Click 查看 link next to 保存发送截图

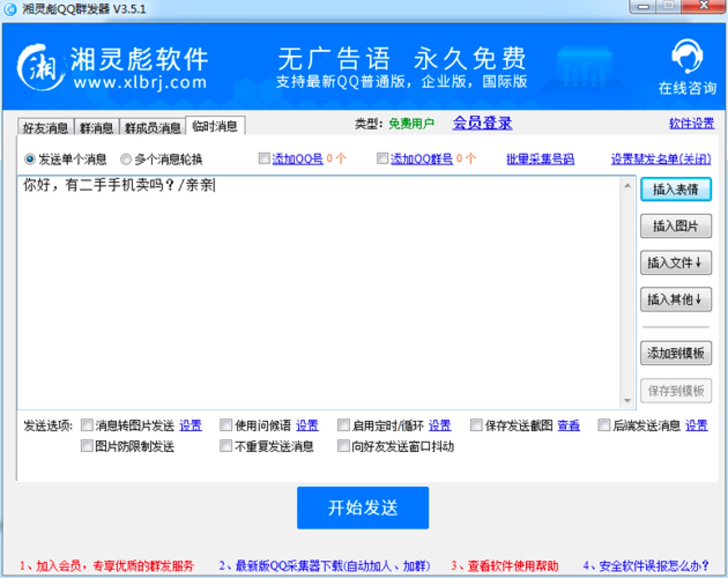(569, 426)
